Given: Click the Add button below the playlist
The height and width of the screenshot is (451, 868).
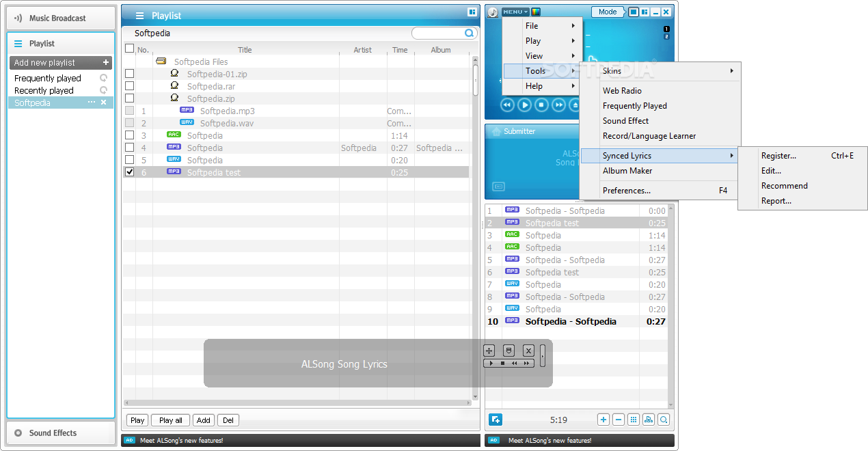Looking at the screenshot, I should point(204,420).
